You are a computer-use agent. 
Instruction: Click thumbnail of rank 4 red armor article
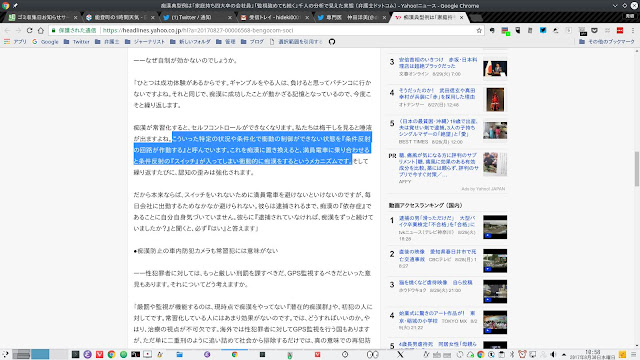coord(495,99)
